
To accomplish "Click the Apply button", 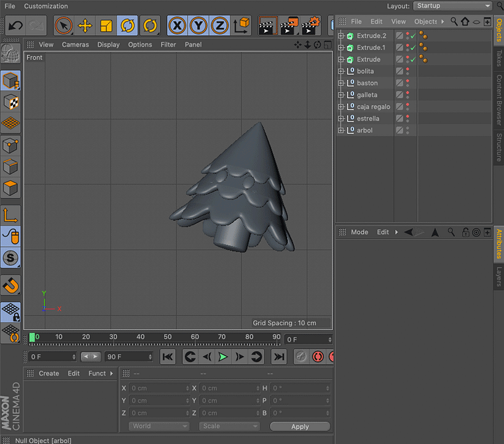I will tap(300, 426).
